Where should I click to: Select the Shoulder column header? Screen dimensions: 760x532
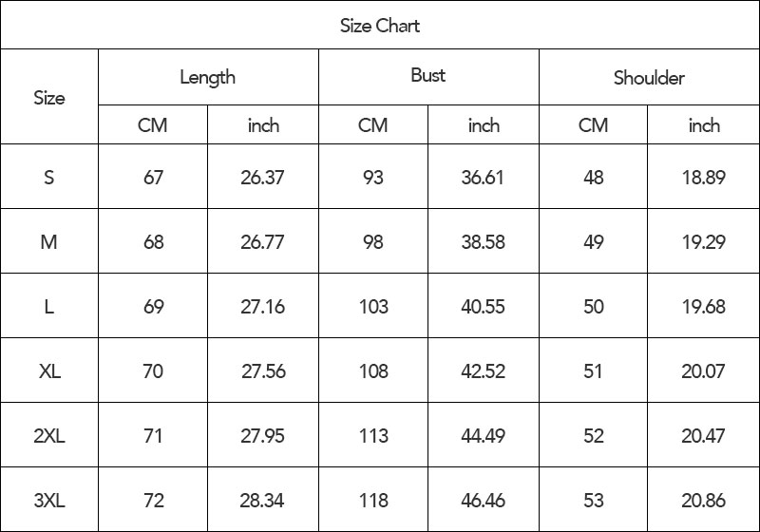tap(649, 78)
